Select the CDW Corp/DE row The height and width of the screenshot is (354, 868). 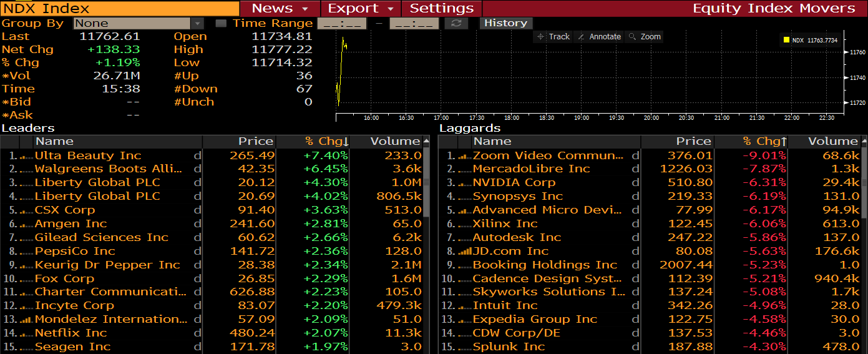(x=650, y=333)
